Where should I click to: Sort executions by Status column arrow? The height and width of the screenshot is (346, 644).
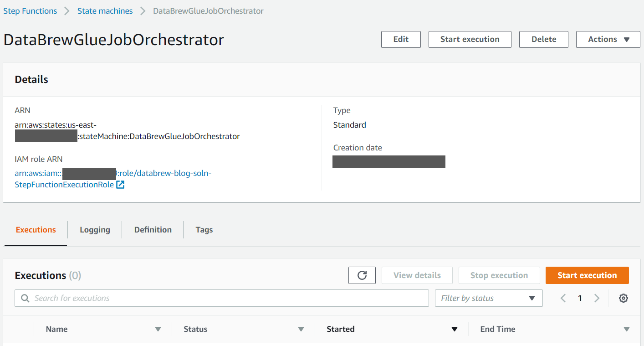301,329
